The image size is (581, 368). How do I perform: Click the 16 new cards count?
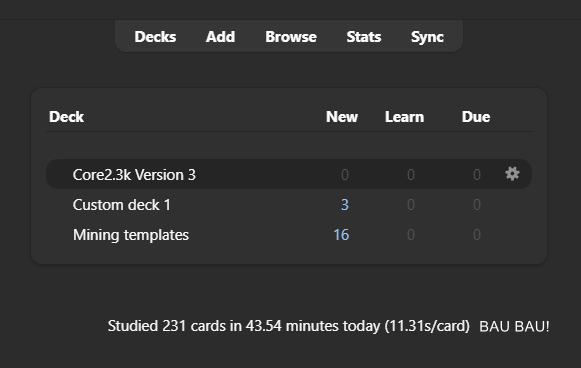coord(341,235)
